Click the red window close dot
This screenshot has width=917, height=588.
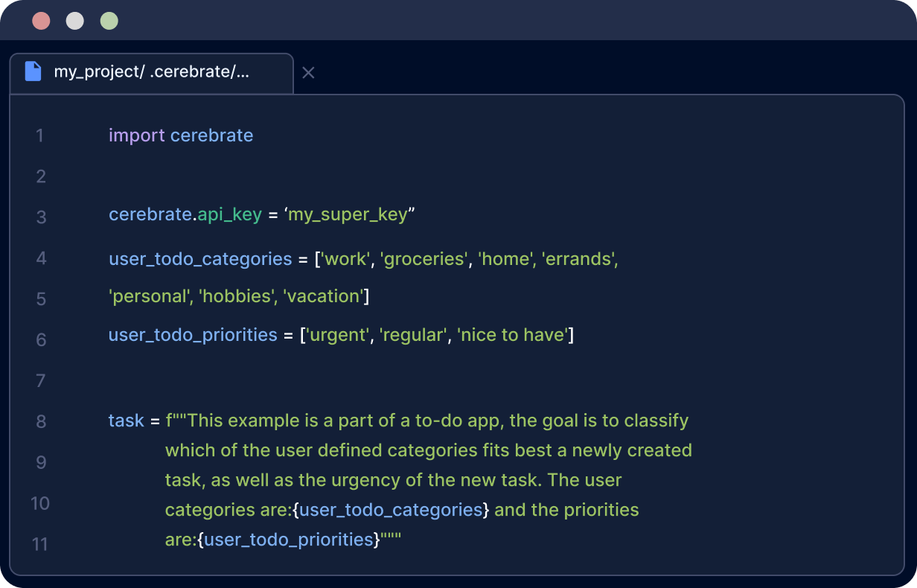(x=41, y=21)
